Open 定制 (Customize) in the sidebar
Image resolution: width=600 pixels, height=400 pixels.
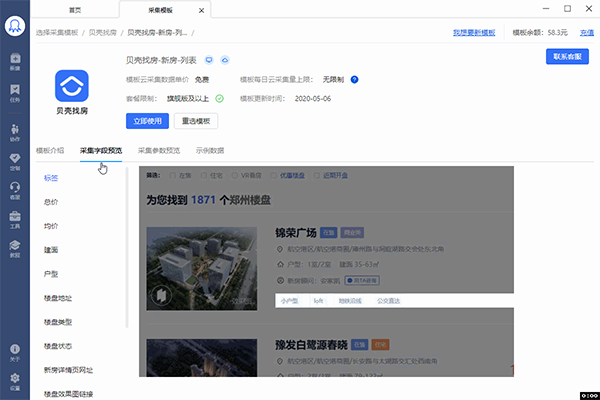point(14,161)
